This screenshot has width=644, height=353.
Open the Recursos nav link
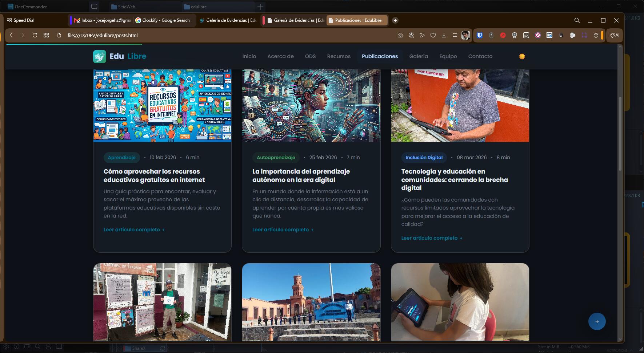(x=339, y=56)
